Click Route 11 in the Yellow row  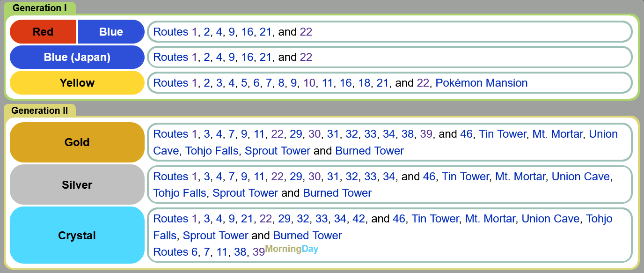(x=327, y=83)
